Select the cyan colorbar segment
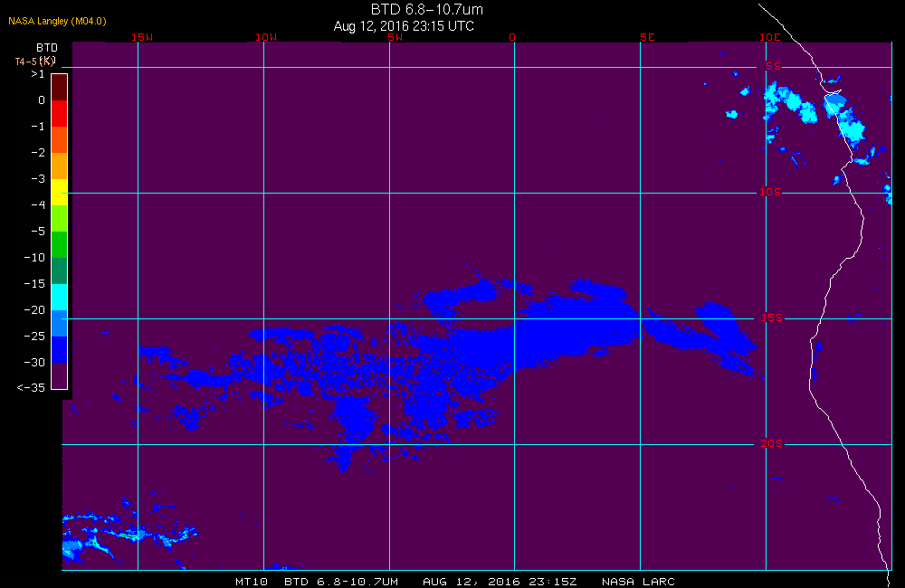Viewport: 905px width, 588px height. tap(60, 298)
